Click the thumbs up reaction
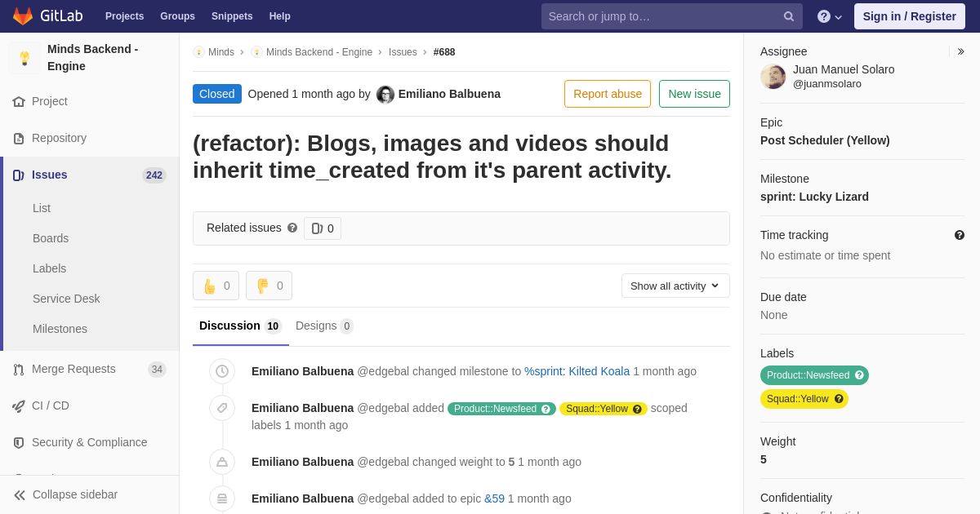This screenshot has height=514, width=980. (x=216, y=286)
